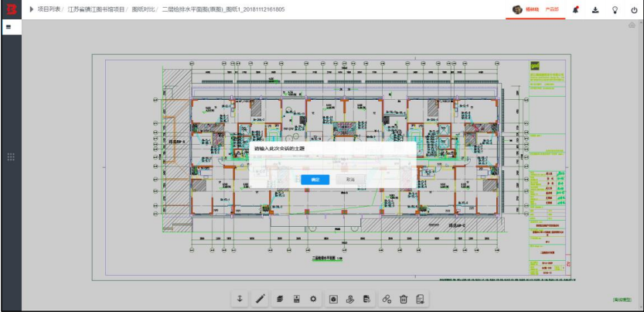Open the lightbulb tips icon
Image resolution: width=644 pixels, height=312 pixels.
[x=615, y=10]
